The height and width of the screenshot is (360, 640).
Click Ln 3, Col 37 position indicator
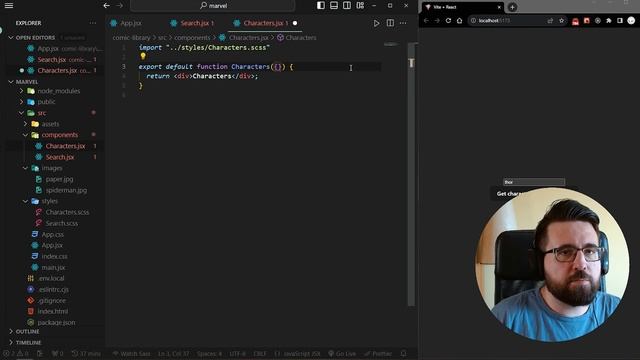[x=173, y=353]
